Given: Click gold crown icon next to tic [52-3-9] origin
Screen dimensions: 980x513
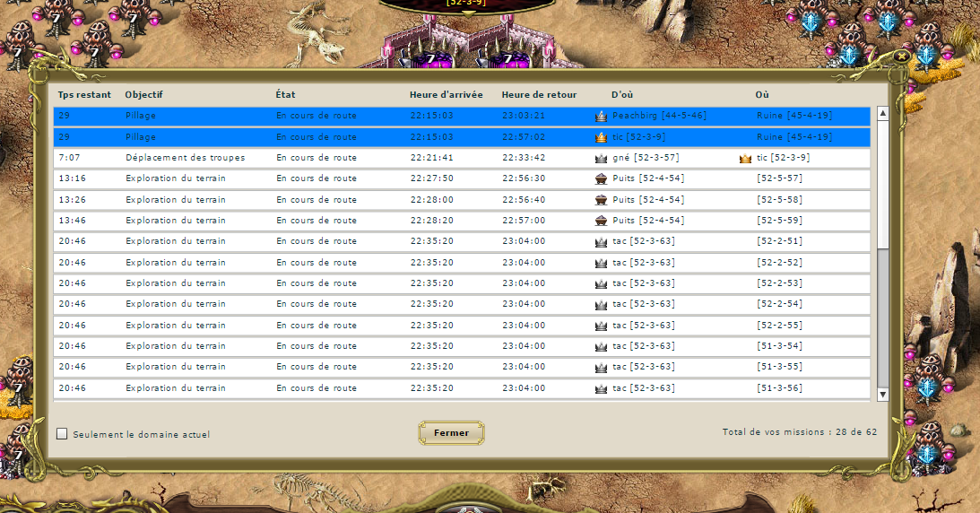Looking at the screenshot, I should pyautogui.click(x=601, y=137).
